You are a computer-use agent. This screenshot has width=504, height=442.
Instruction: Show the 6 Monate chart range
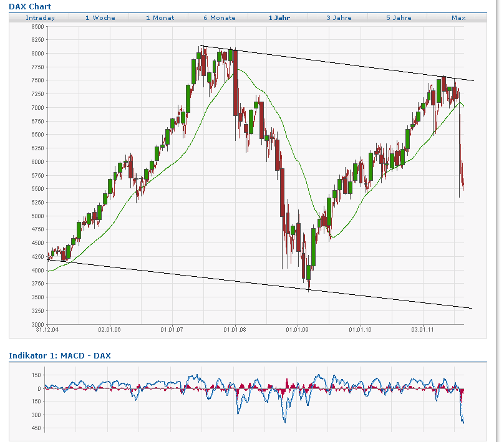click(220, 18)
